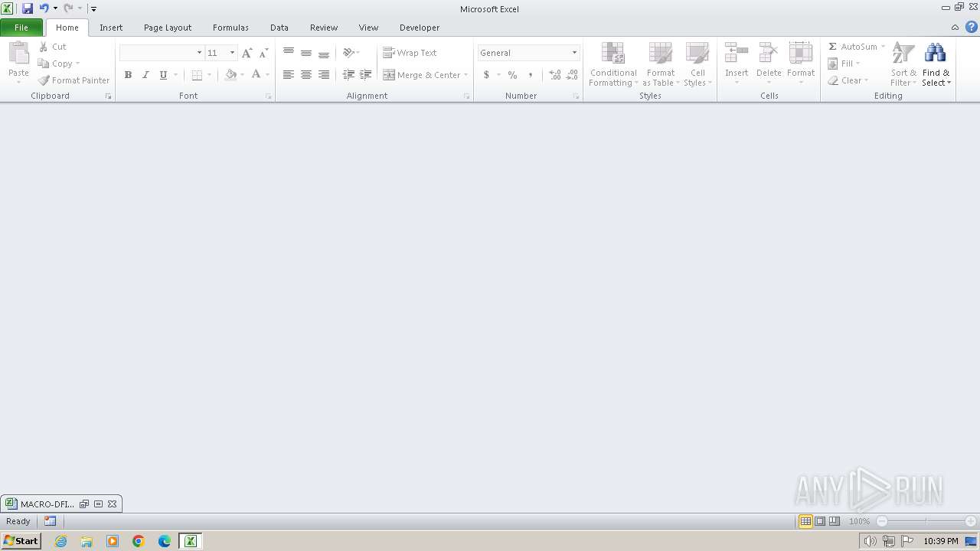Switch to the Page Layout tab
The height and width of the screenshot is (551, 980).
click(x=168, y=28)
